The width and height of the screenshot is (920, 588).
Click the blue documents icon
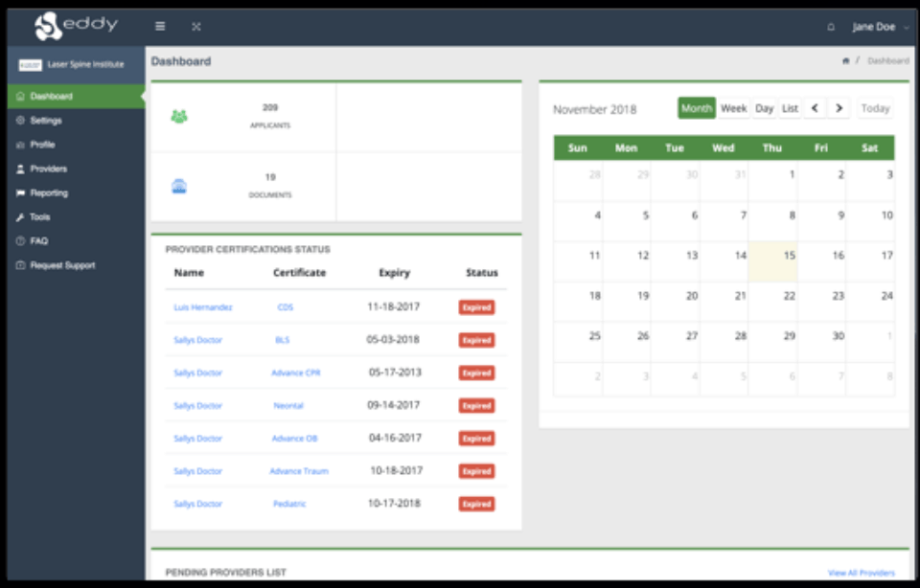coord(179,187)
